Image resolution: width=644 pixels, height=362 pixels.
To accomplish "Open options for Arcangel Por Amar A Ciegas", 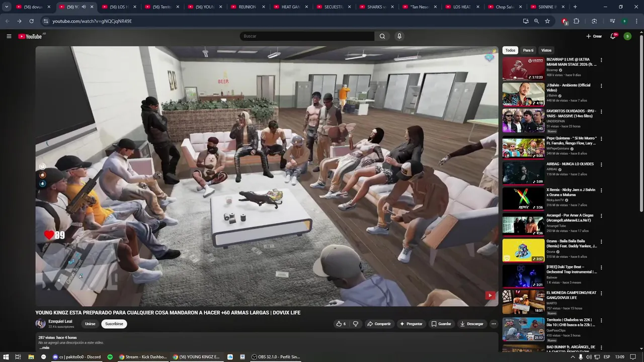I will pyautogui.click(x=601, y=216).
